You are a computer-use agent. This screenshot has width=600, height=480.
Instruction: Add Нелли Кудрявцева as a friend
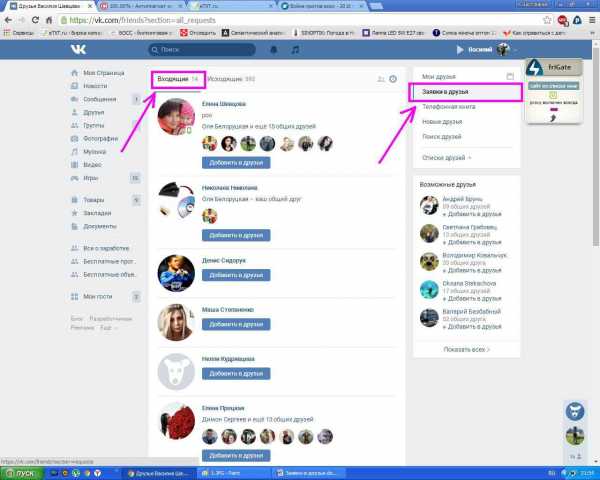point(236,374)
